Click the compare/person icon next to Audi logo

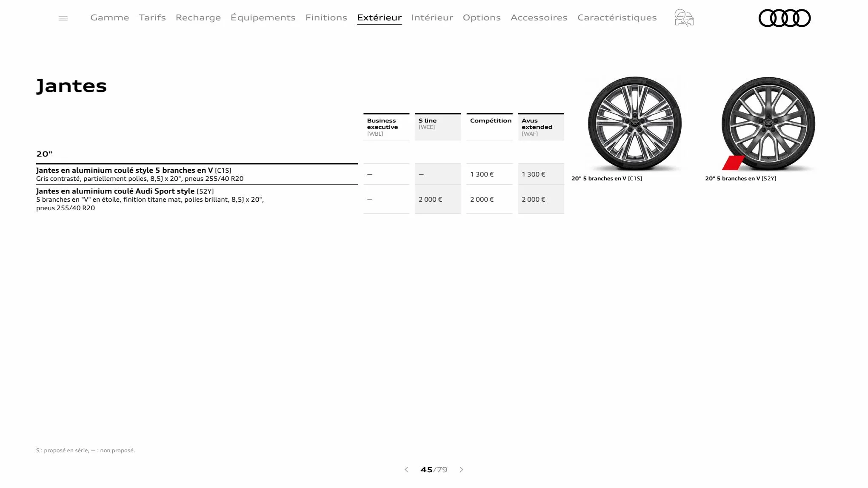684,18
